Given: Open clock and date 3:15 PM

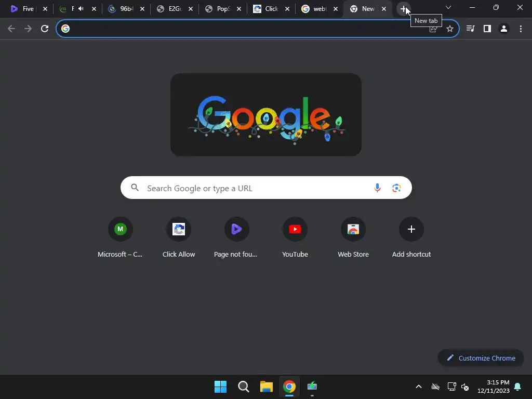Looking at the screenshot, I should (x=494, y=387).
